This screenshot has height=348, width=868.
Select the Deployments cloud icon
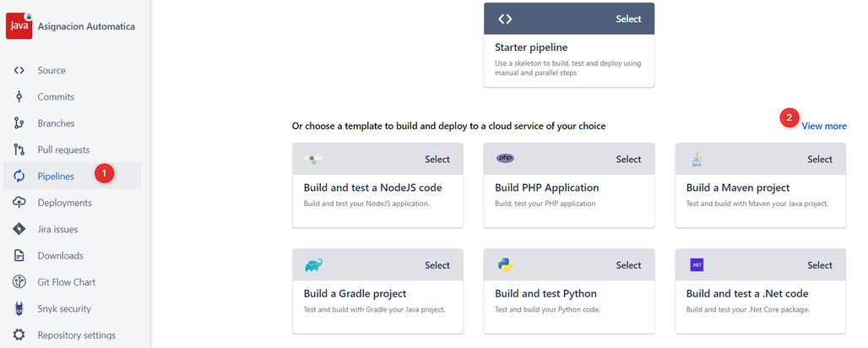(x=19, y=203)
